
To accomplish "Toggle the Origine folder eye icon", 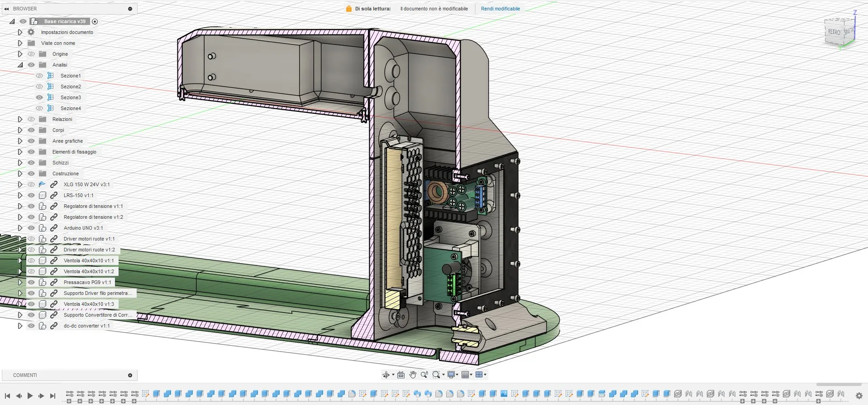I will [31, 54].
